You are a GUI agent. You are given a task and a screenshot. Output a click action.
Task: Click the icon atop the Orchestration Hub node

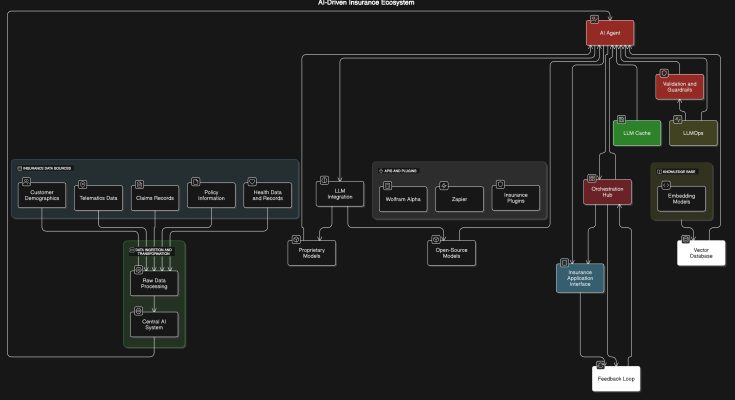(590, 180)
